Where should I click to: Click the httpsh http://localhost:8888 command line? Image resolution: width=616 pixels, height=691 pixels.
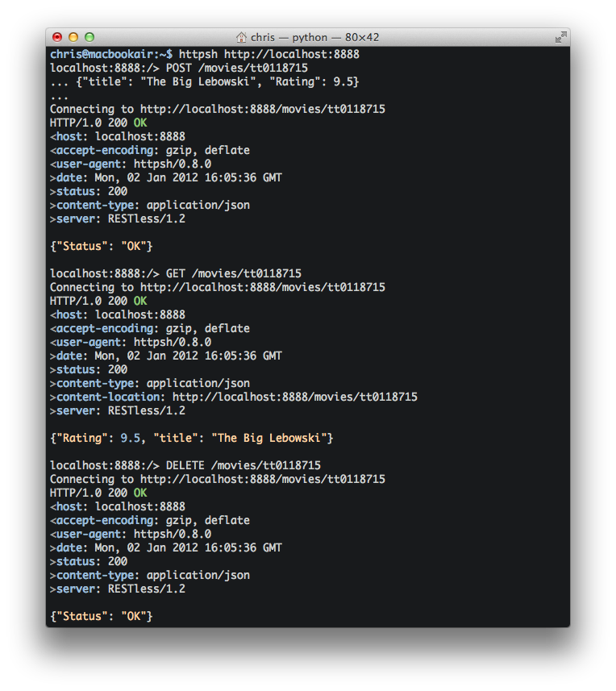point(268,54)
